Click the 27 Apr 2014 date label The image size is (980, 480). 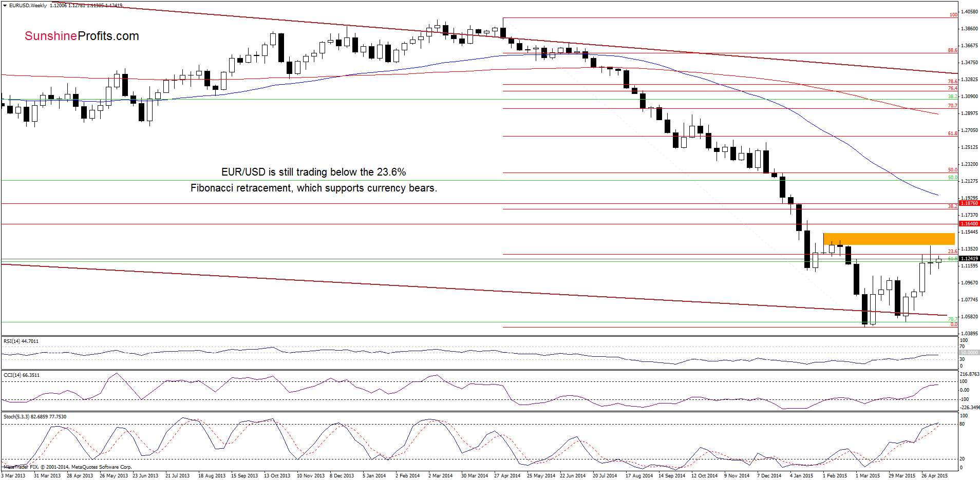coord(507,475)
